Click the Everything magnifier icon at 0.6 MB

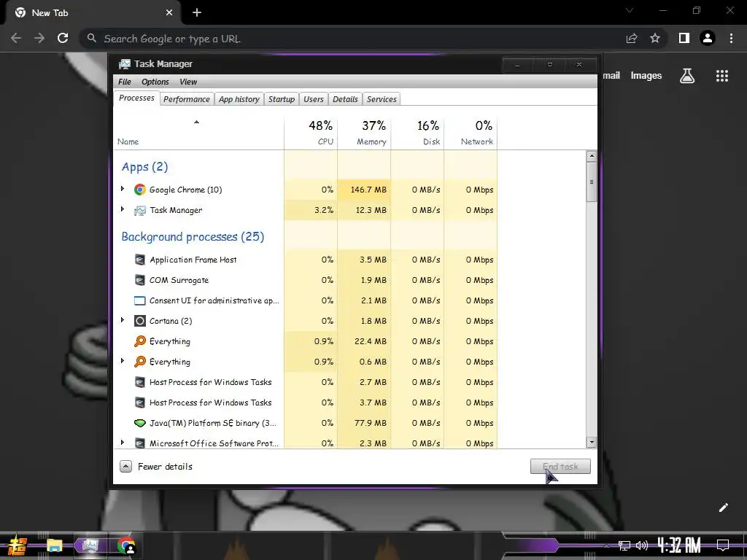[x=139, y=362]
